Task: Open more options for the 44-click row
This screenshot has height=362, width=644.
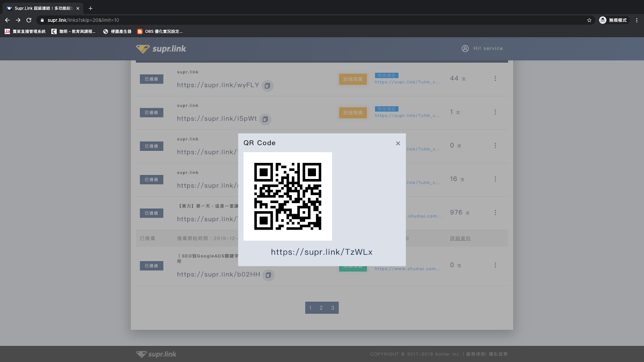Action: pyautogui.click(x=495, y=78)
